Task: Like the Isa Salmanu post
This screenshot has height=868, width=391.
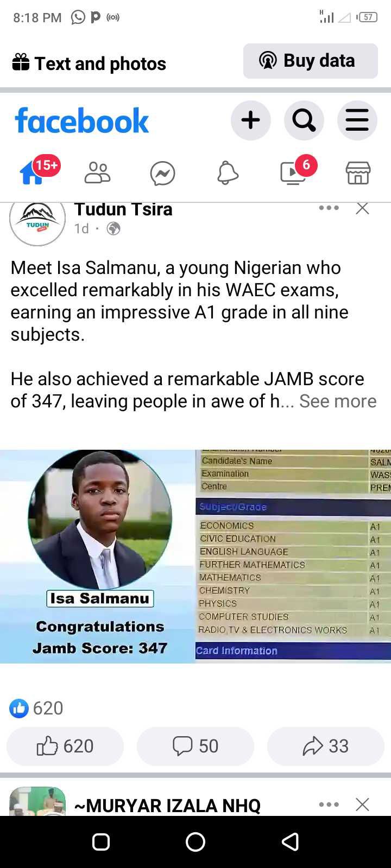Action: tap(65, 746)
